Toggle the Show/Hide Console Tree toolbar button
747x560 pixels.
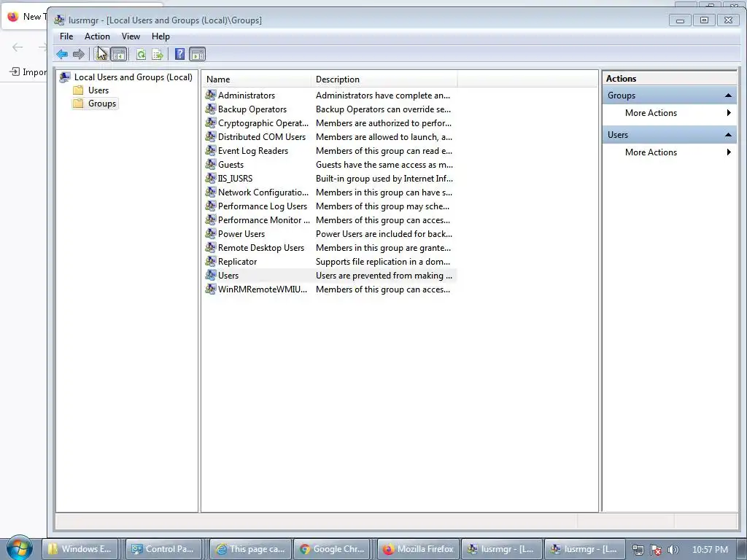119,54
